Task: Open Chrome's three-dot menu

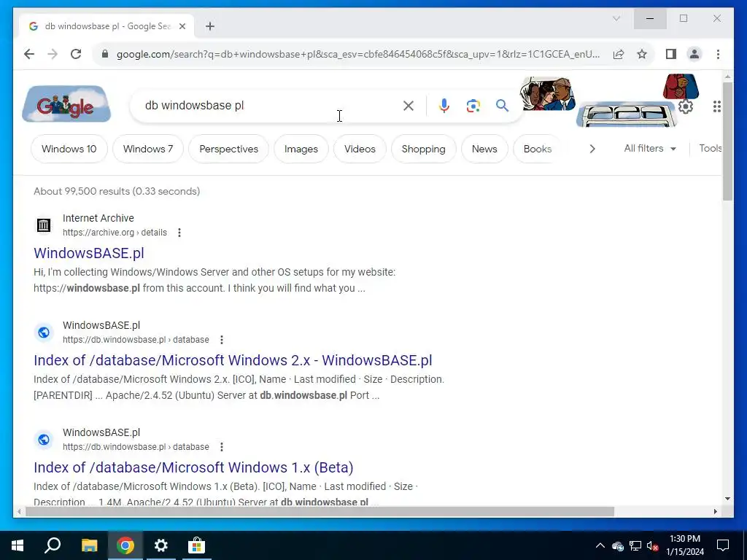Action: pos(718,54)
